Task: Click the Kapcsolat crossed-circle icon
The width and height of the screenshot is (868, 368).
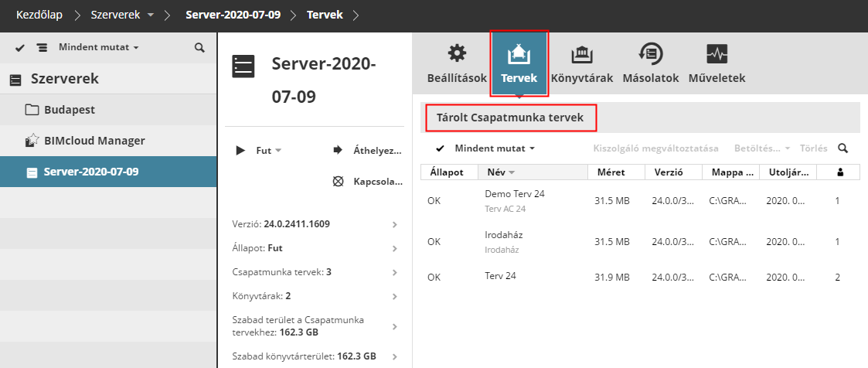Action: 339,182
